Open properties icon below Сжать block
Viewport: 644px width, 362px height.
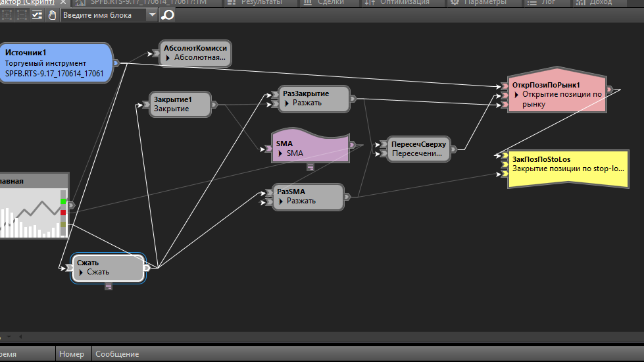[109, 286]
